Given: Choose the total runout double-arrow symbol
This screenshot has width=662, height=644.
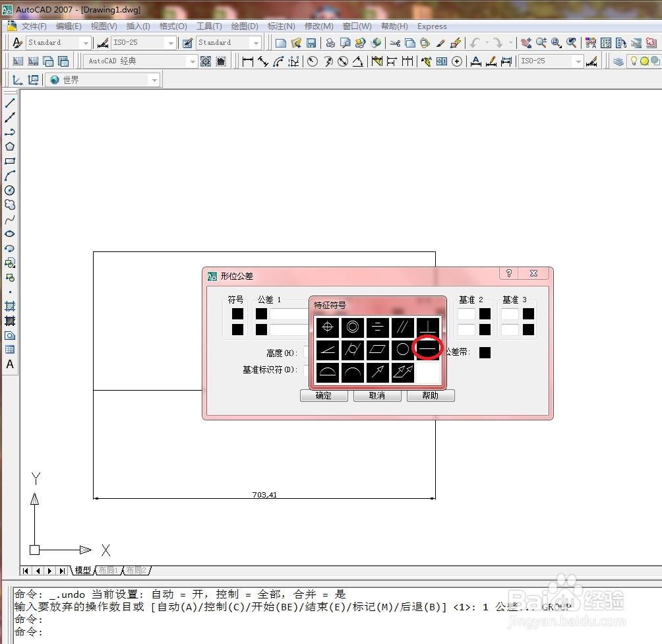Looking at the screenshot, I should tap(403, 372).
